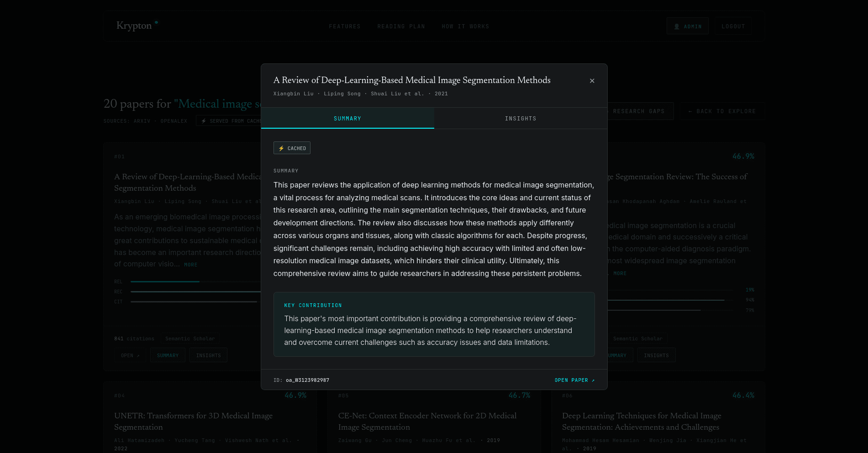Click the 46.9% score on rightmost card
Viewport: 868px width, 453px height.
coord(743,156)
